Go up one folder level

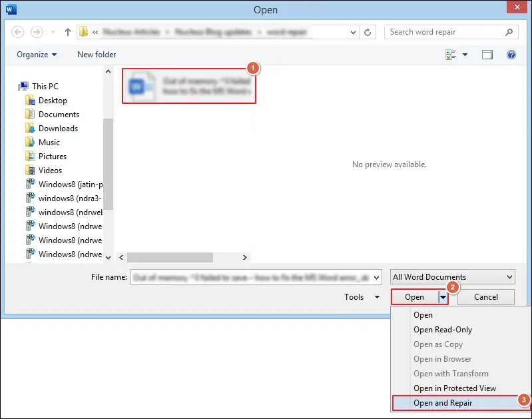[x=68, y=32]
